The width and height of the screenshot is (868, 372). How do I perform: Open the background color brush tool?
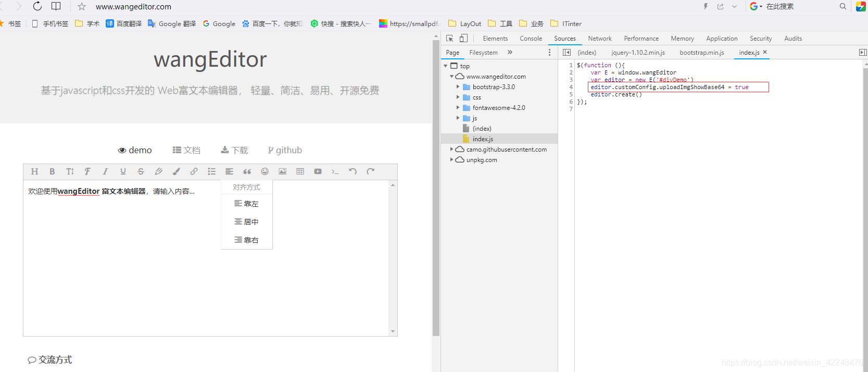[x=176, y=171]
